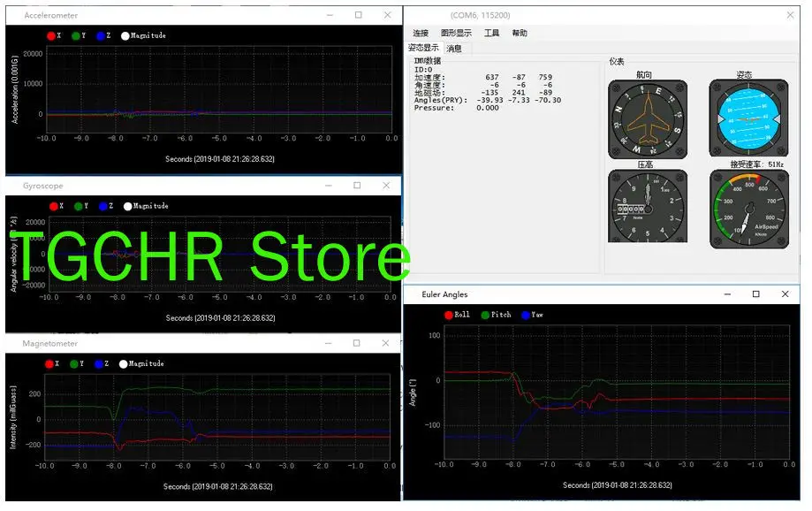Viewport: 812px width, 511px height.
Task: Toggle Gyroscope Z series blue legend
Action: click(x=106, y=206)
